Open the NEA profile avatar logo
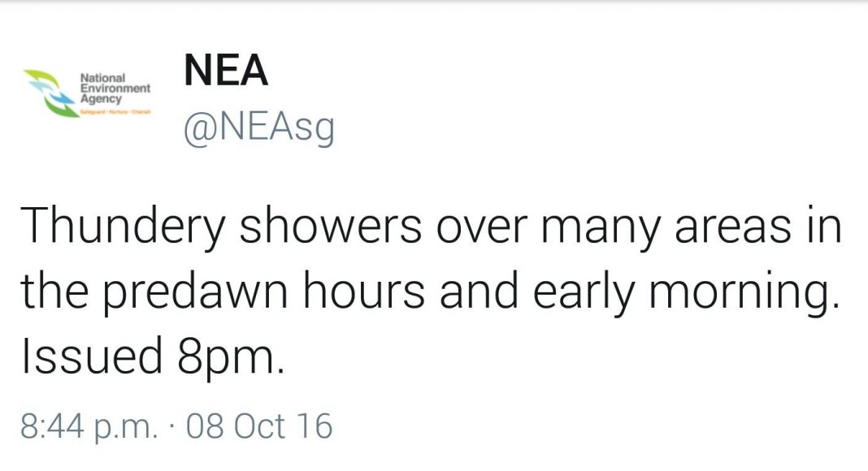 [87, 93]
